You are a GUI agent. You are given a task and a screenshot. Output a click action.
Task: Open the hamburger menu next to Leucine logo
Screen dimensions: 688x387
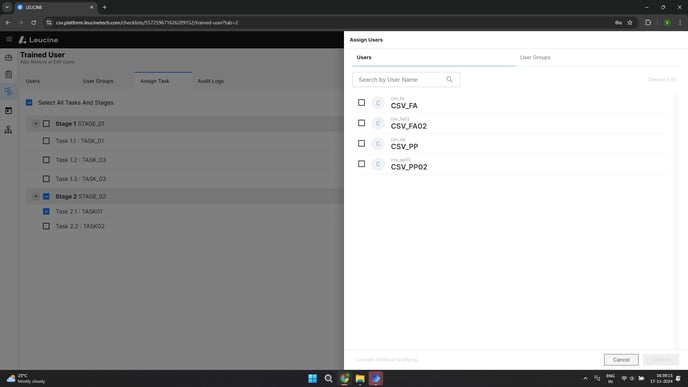tap(9, 39)
